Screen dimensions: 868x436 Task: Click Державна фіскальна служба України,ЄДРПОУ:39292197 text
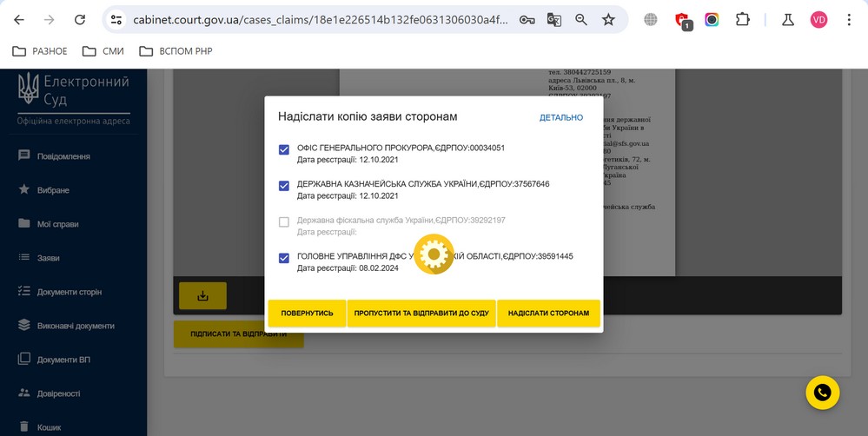pos(401,221)
